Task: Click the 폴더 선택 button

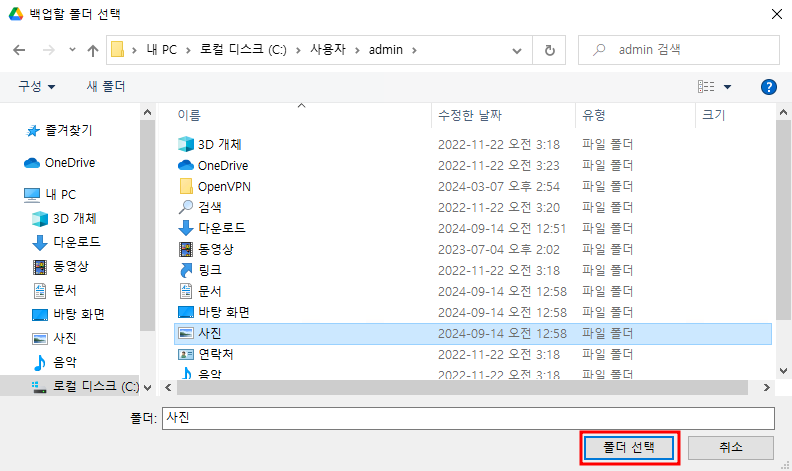Action: pyautogui.click(x=631, y=447)
